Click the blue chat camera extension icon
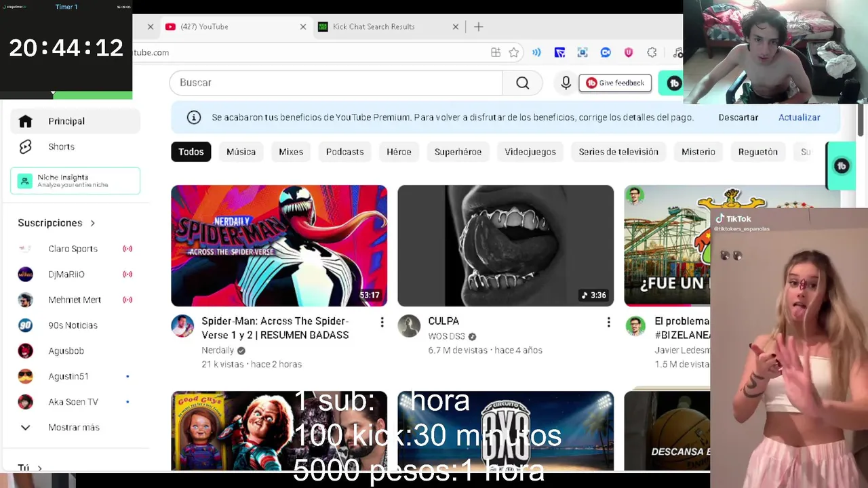Viewport: 868px width, 488px height. tap(606, 52)
